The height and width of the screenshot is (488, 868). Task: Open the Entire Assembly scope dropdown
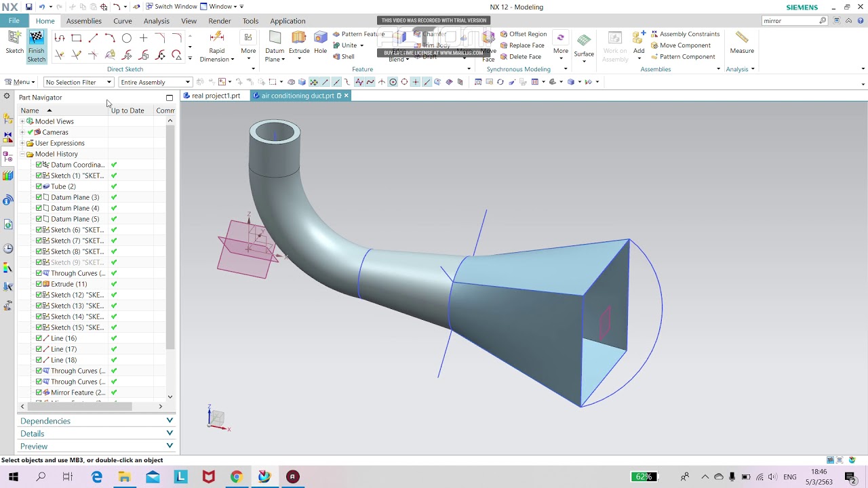tap(155, 82)
